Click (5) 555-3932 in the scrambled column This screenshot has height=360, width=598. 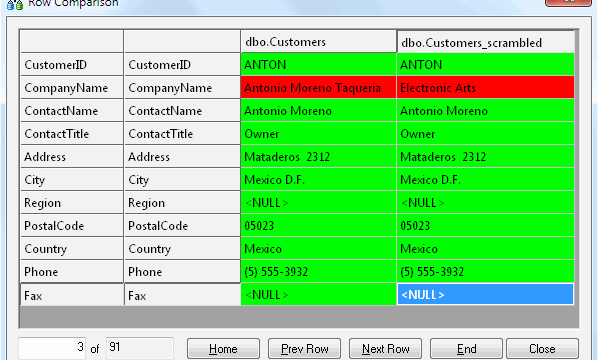pos(485,272)
